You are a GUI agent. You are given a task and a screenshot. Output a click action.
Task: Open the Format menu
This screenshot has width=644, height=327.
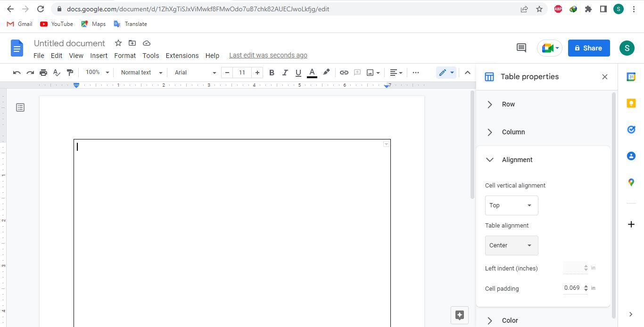125,56
